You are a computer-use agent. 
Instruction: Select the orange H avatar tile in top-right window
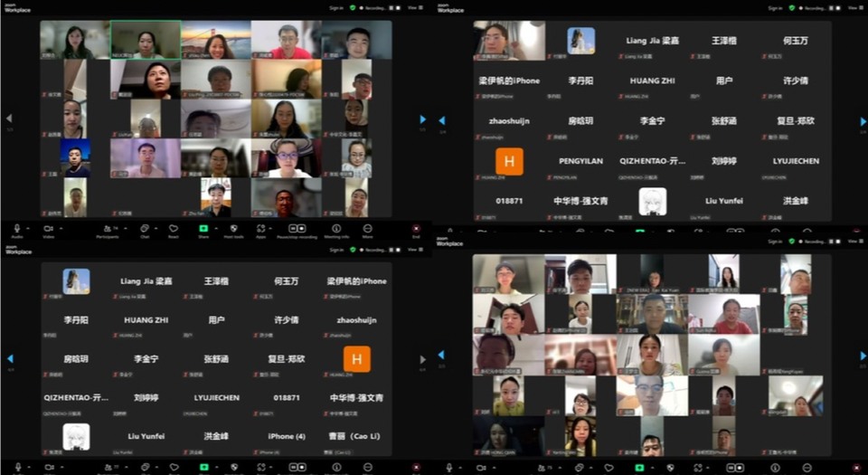(509, 161)
